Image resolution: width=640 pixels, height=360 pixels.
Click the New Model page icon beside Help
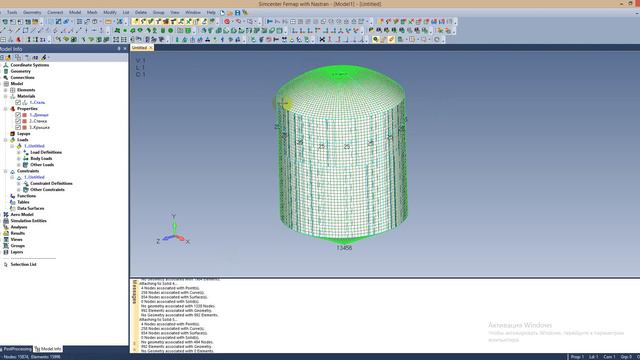pos(222,13)
